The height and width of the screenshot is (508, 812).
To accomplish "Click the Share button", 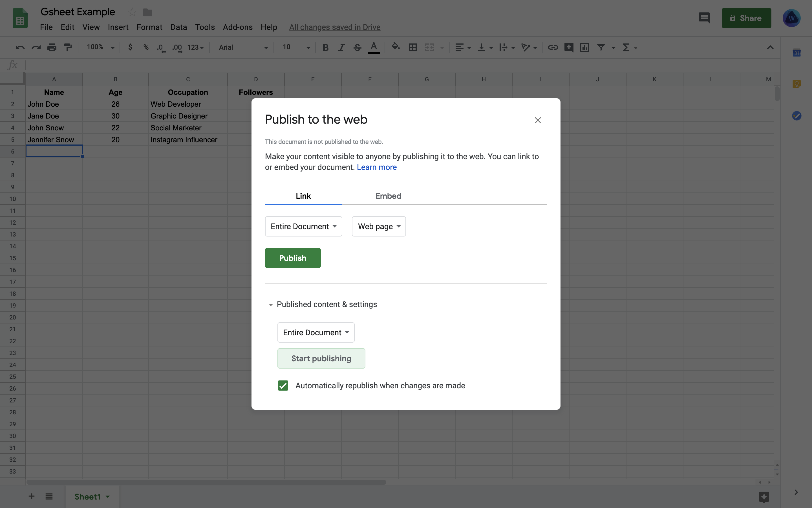I will pos(746,18).
